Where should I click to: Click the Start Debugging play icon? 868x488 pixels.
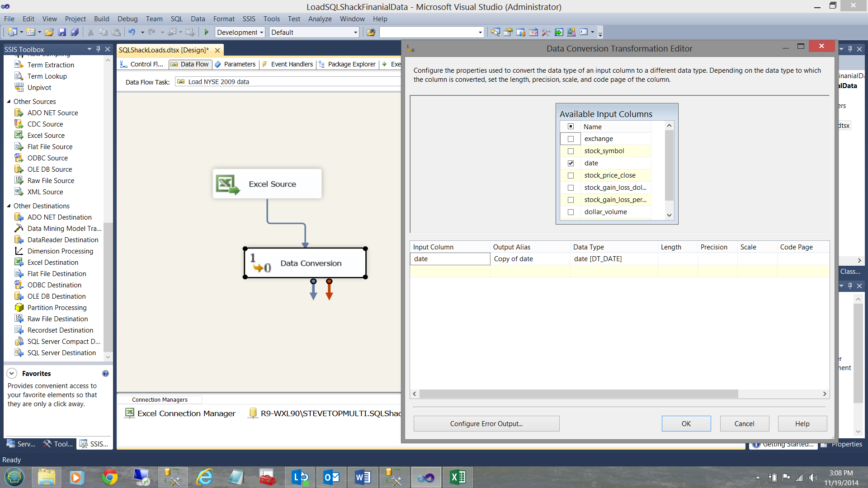(207, 32)
